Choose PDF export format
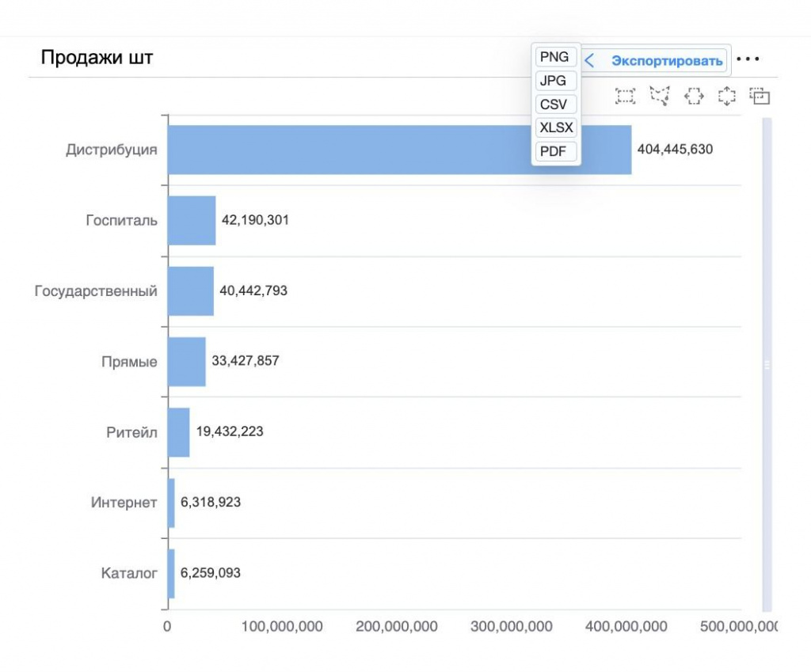The image size is (811, 672). [x=554, y=151]
